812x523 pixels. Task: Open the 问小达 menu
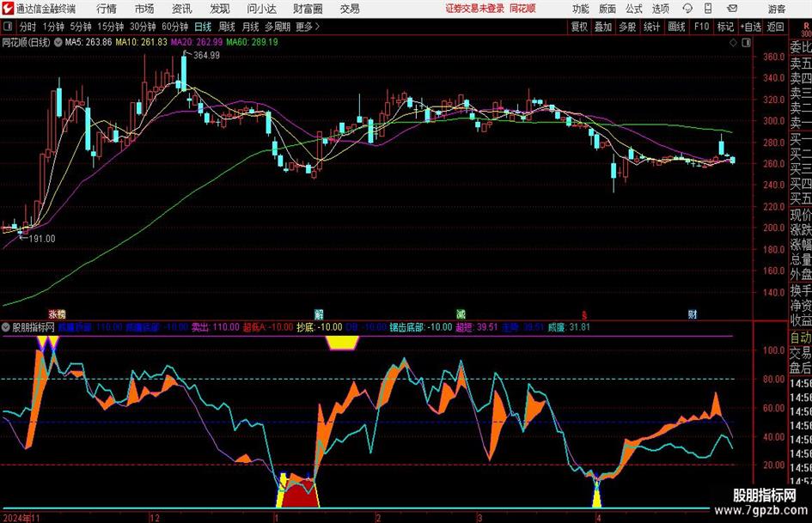point(261,9)
